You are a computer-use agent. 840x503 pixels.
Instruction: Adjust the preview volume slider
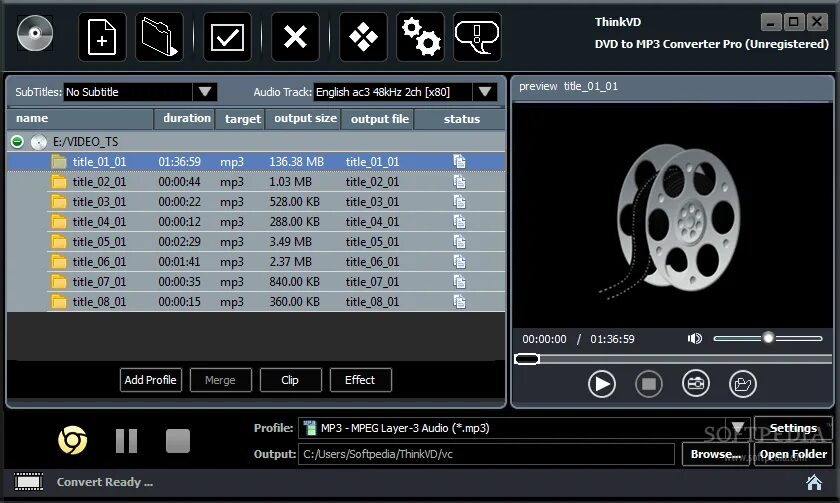(x=768, y=338)
